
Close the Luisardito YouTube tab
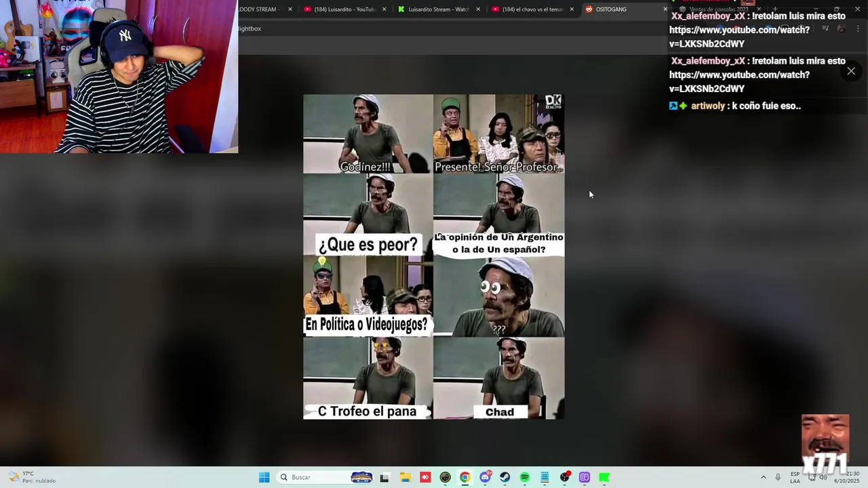point(384,9)
